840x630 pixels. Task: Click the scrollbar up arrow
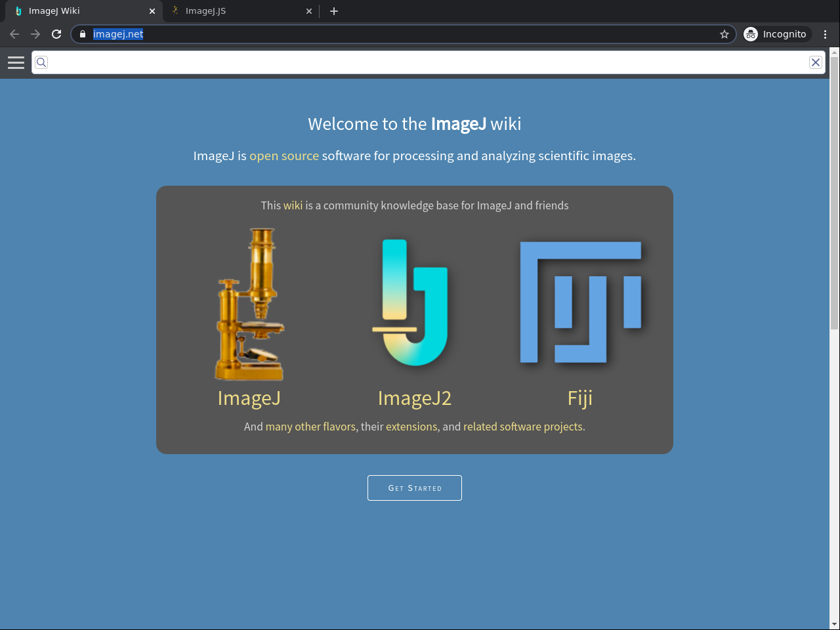(835, 52)
